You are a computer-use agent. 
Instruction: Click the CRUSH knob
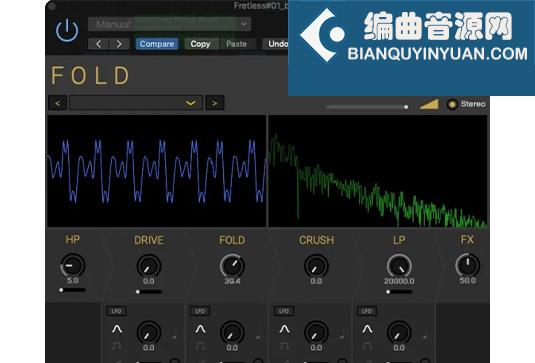[x=316, y=266]
